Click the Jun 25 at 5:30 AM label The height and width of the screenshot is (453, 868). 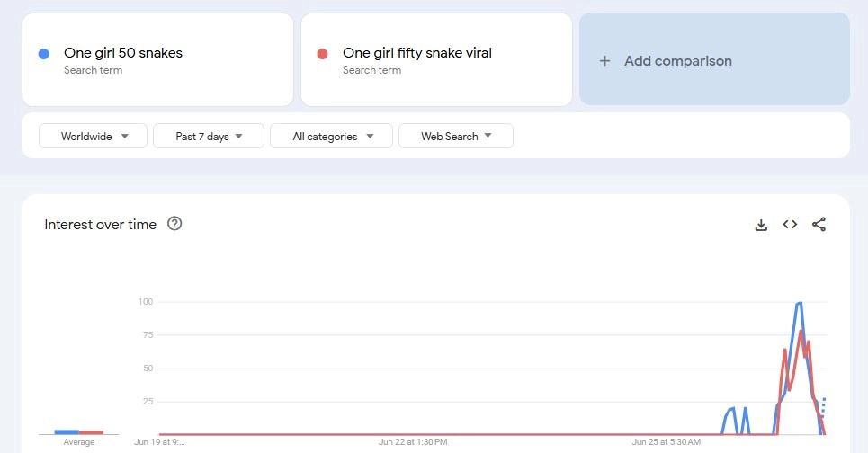point(667,442)
